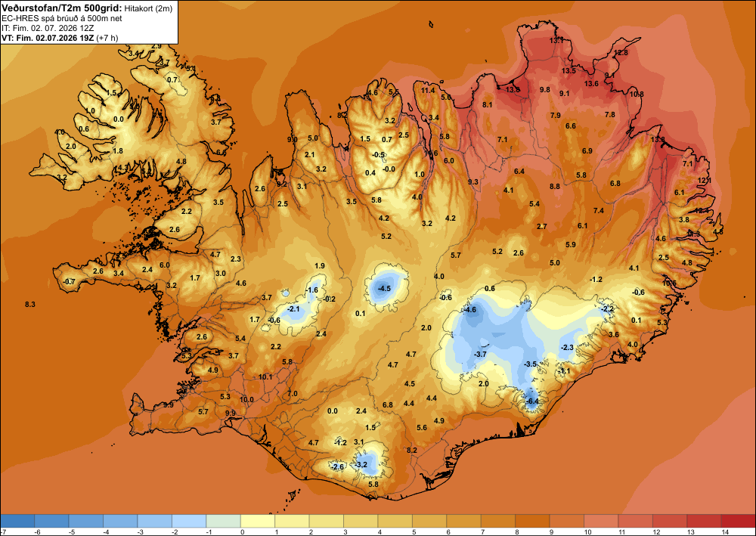Viewport: 756px width, 536px height.
Task: Select the 6.9 temperature value
Action: click(587, 151)
